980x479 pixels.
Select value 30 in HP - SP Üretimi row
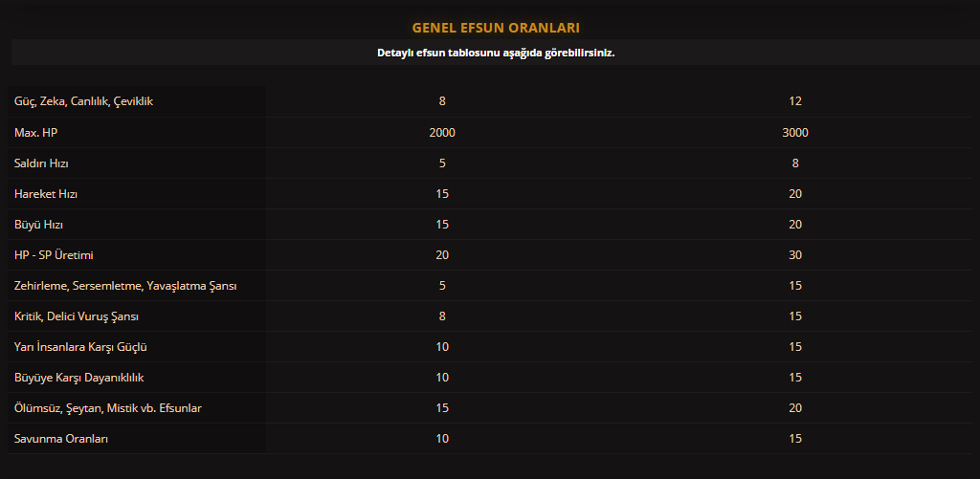point(795,255)
